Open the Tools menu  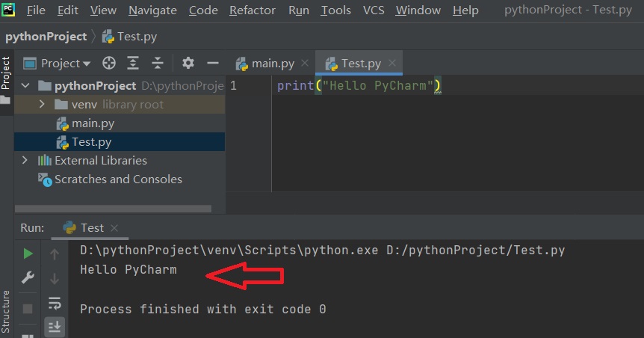pos(335,10)
